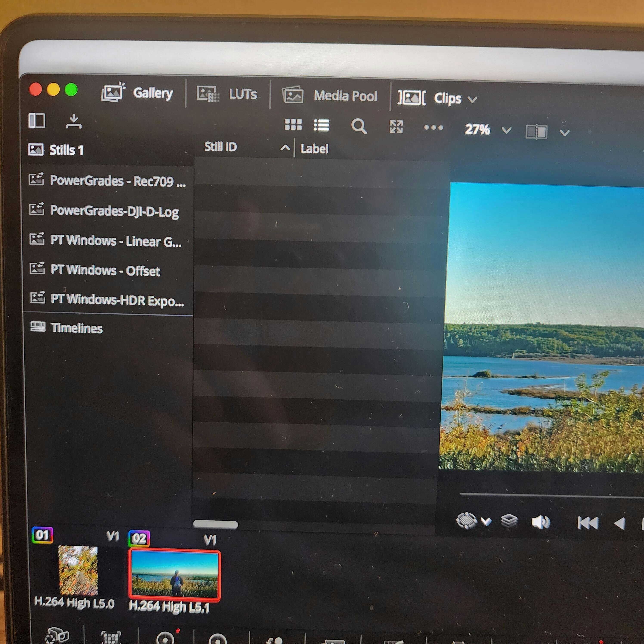Click the import stills download icon
Image resolution: width=644 pixels, height=644 pixels.
pyautogui.click(x=74, y=122)
